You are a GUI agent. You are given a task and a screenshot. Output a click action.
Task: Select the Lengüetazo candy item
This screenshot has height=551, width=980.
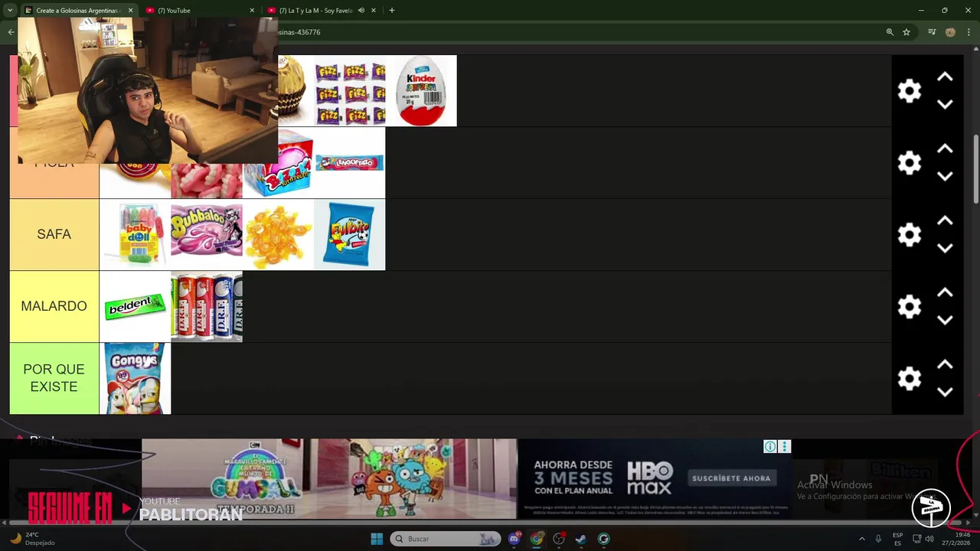coord(350,163)
